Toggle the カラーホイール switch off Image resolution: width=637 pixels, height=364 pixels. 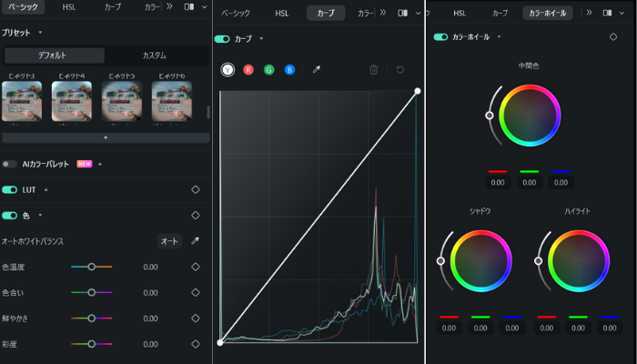[x=440, y=37]
